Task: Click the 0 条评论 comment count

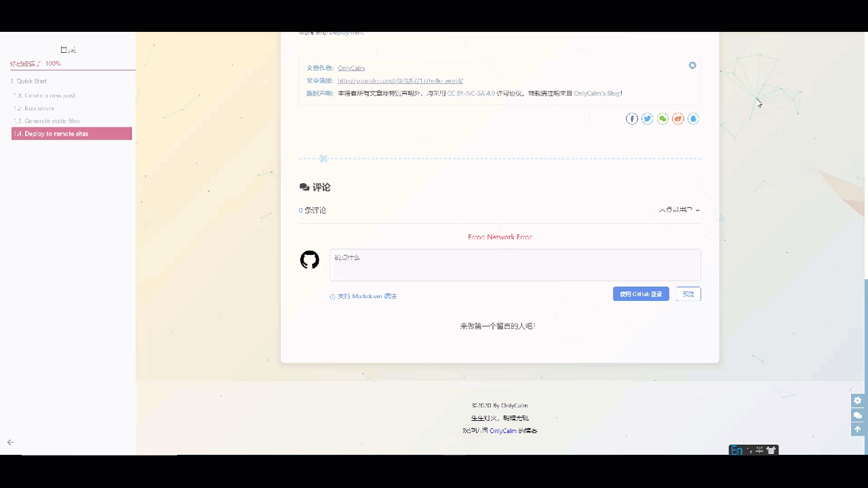Action: (x=313, y=210)
